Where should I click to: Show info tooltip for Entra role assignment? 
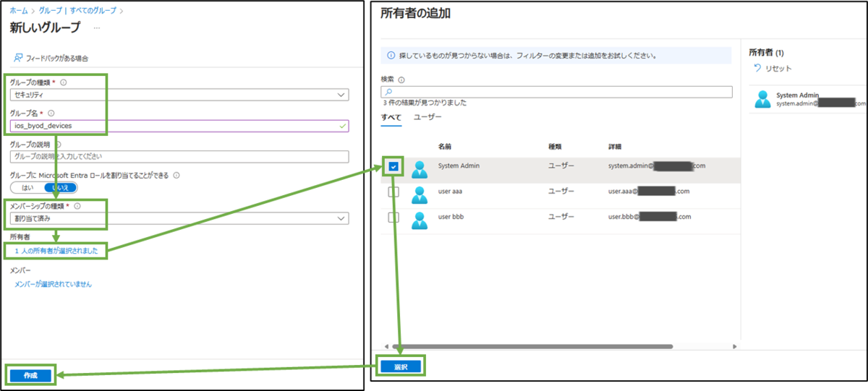176,175
